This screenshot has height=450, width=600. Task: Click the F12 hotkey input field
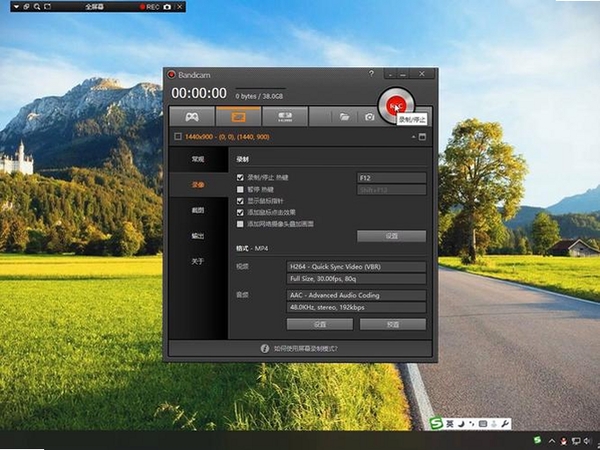click(391, 178)
